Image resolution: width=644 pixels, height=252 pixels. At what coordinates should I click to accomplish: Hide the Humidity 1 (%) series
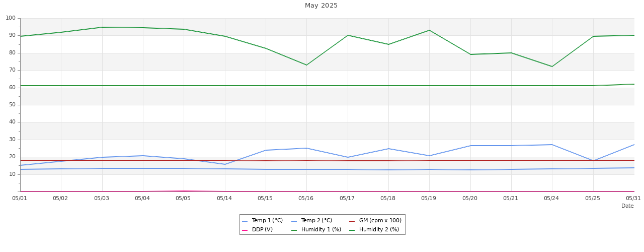pos(320,230)
